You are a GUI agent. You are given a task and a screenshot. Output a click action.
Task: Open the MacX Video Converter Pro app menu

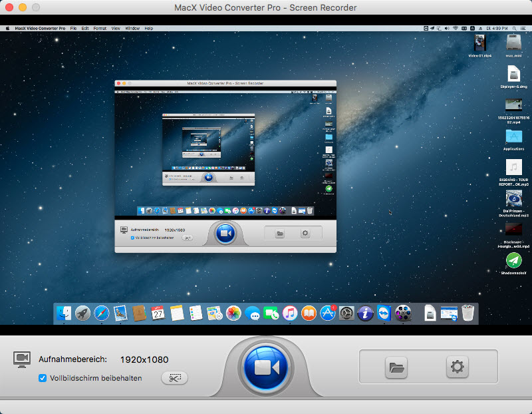tap(40, 29)
